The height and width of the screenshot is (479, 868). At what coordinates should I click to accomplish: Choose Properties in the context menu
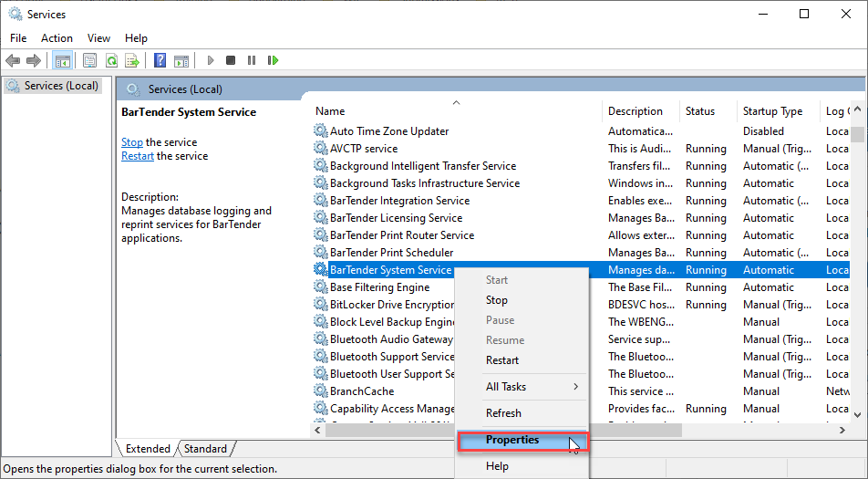pos(521,441)
